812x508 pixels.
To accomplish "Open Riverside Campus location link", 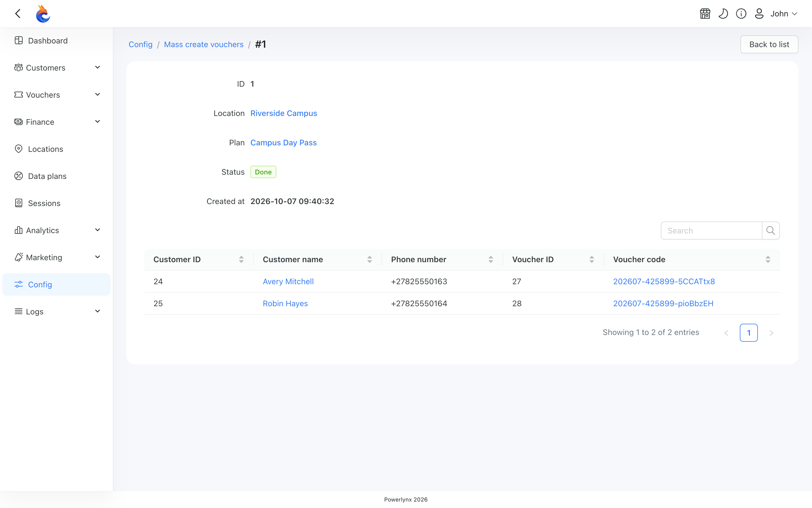I will pyautogui.click(x=284, y=113).
